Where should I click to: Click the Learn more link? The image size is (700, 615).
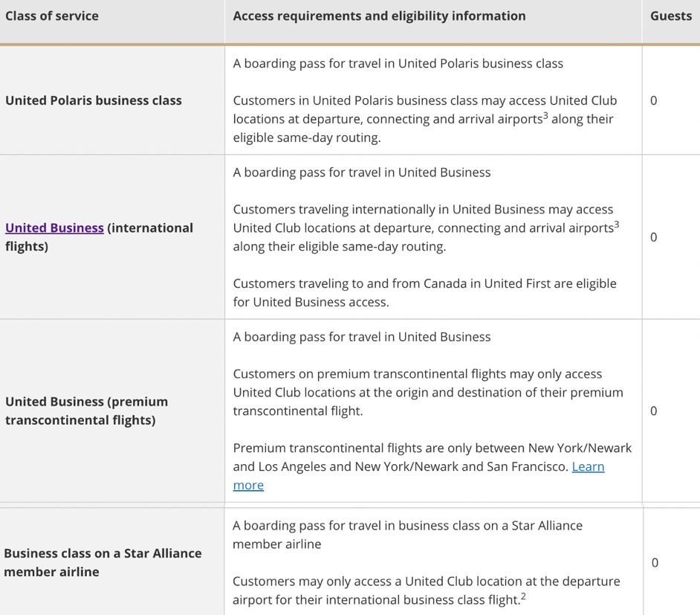click(x=588, y=467)
